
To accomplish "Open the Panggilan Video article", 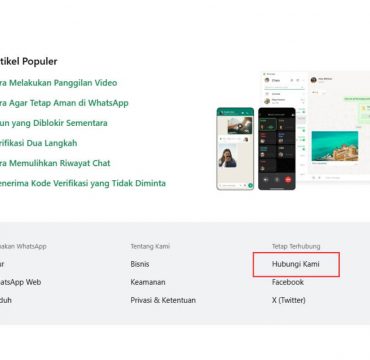I will [58, 83].
